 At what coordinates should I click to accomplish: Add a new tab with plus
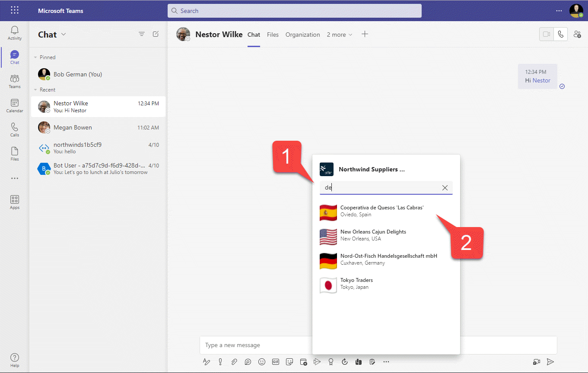(365, 34)
